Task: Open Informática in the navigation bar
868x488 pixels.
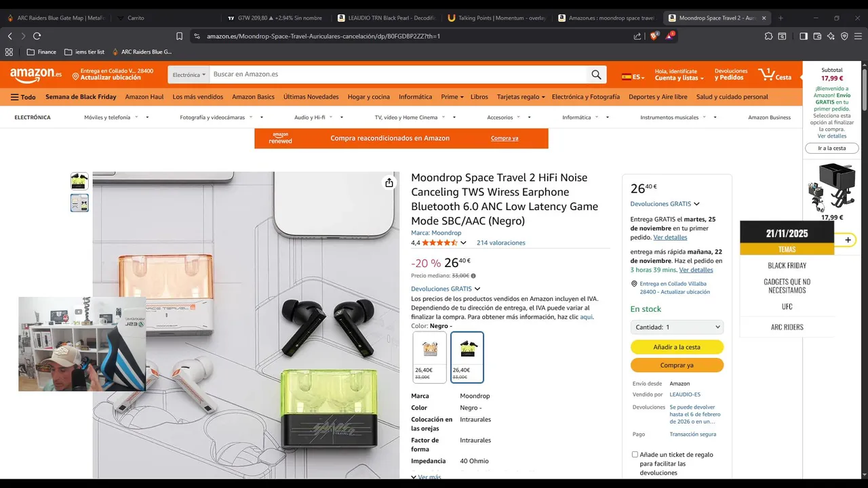Action: [x=415, y=97]
